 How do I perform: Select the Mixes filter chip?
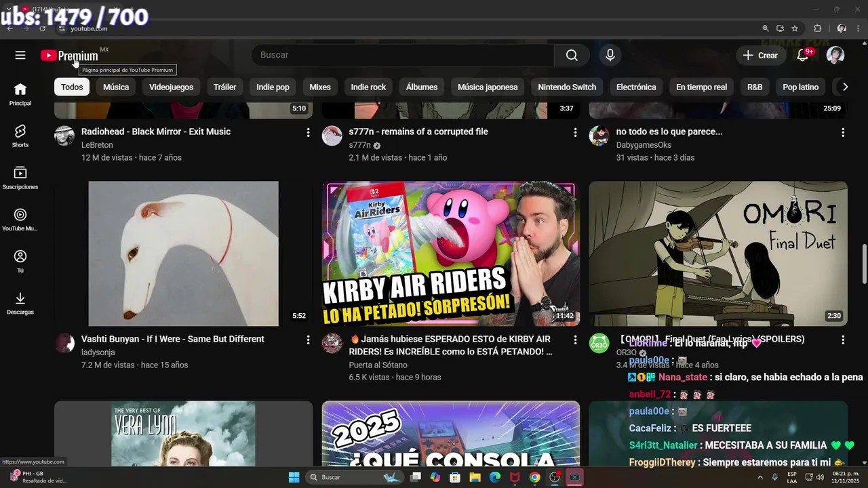(x=320, y=87)
